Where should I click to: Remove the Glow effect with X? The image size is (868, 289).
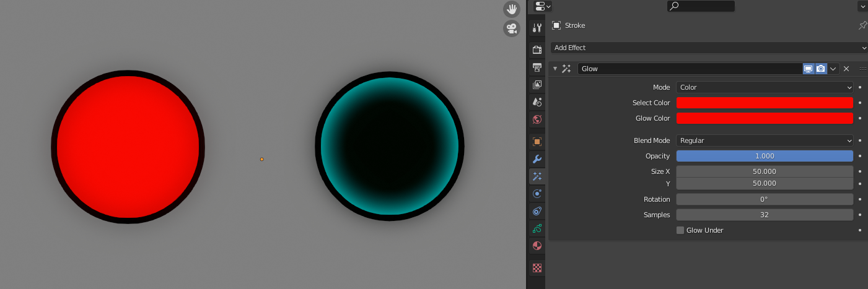coord(846,69)
